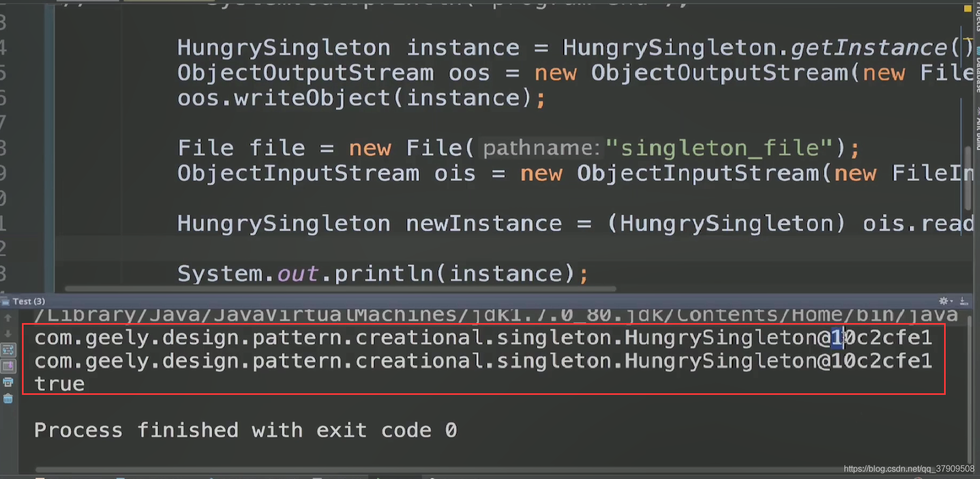980x479 pixels.
Task: Hide the Run tool window
Action: point(964,301)
